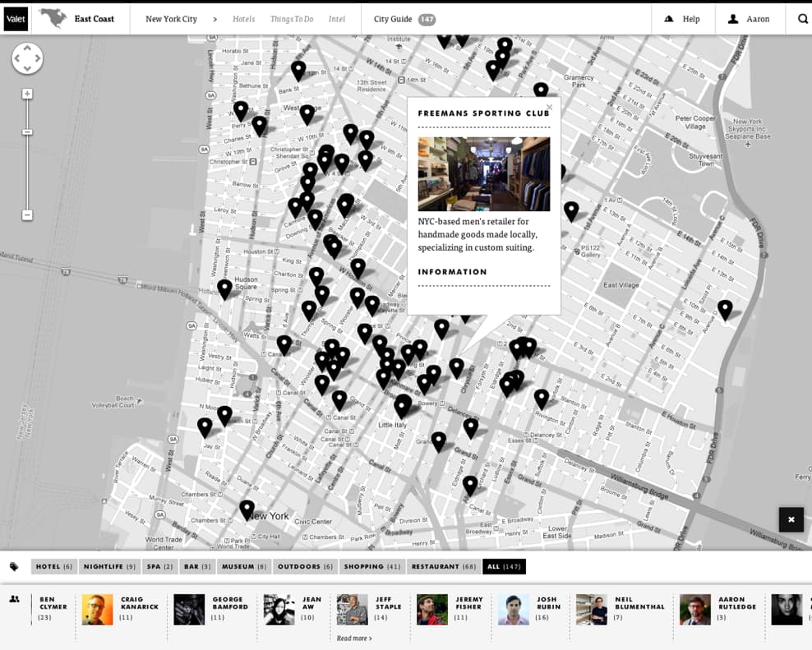Click the North America map icon
Screen dimensions: 812x650
tap(53, 19)
